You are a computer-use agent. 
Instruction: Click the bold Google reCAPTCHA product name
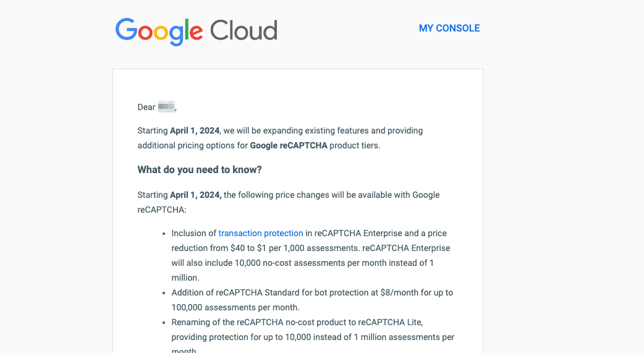289,145
